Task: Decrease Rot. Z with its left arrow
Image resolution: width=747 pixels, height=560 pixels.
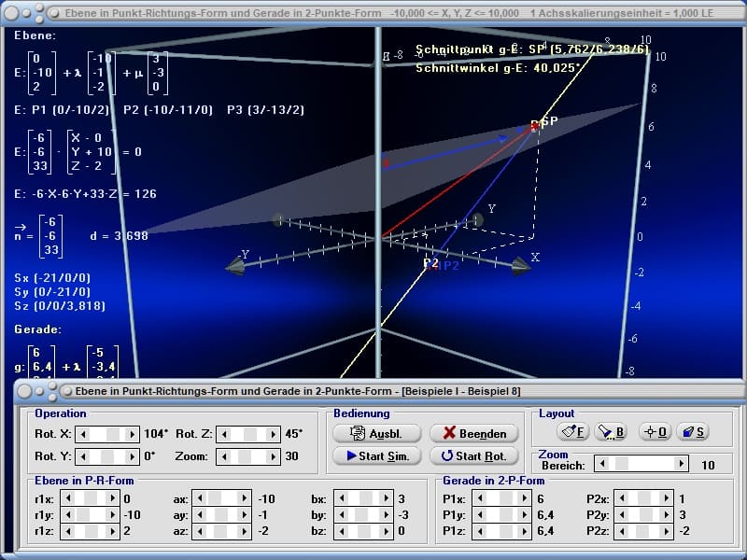Action: 224,434
